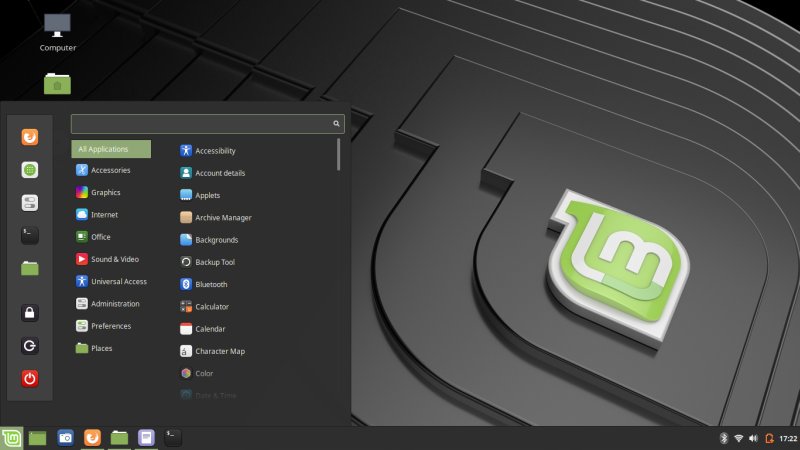
Task: Launch Software Manager from the favorites sidebar
Action: pyautogui.click(x=30, y=170)
